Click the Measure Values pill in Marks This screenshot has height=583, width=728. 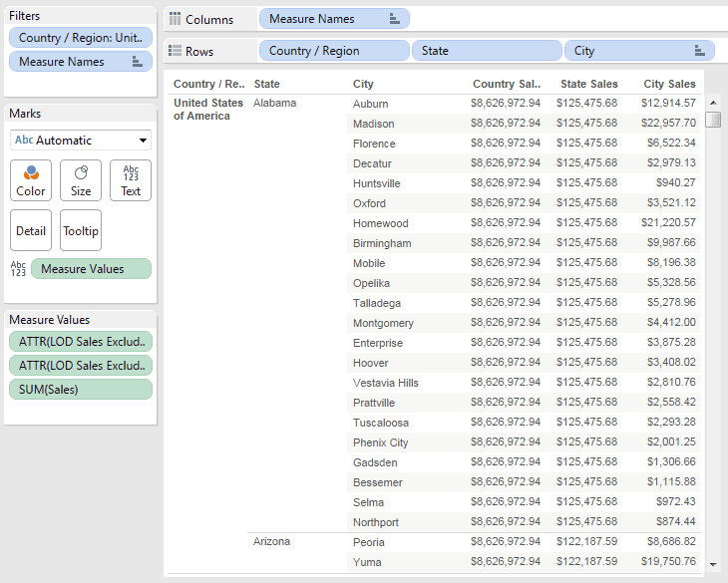(91, 268)
